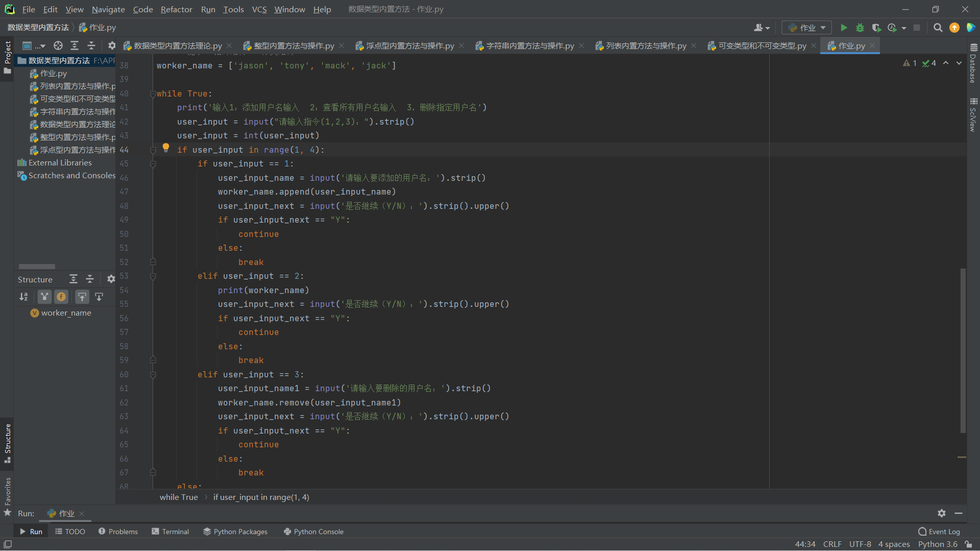Image resolution: width=980 pixels, height=551 pixels.
Task: Click the UTF-8 encoding in status bar
Action: click(x=860, y=544)
